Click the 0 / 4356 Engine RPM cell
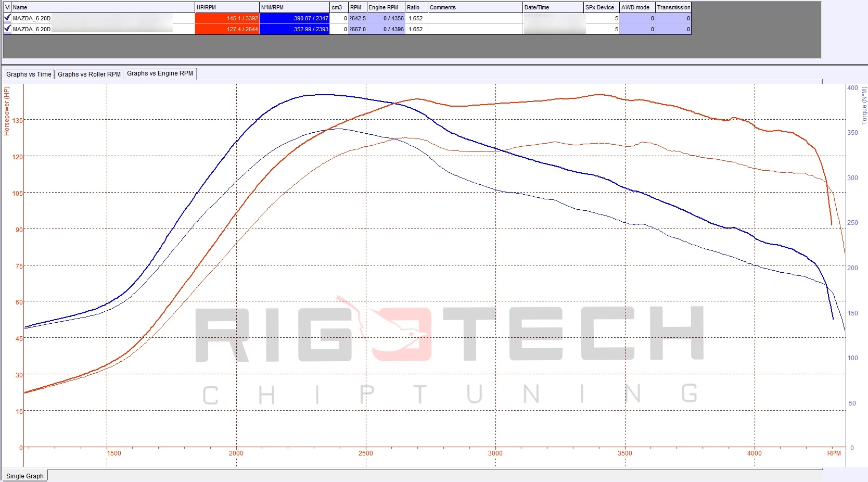This screenshot has width=868, height=482. (386, 18)
